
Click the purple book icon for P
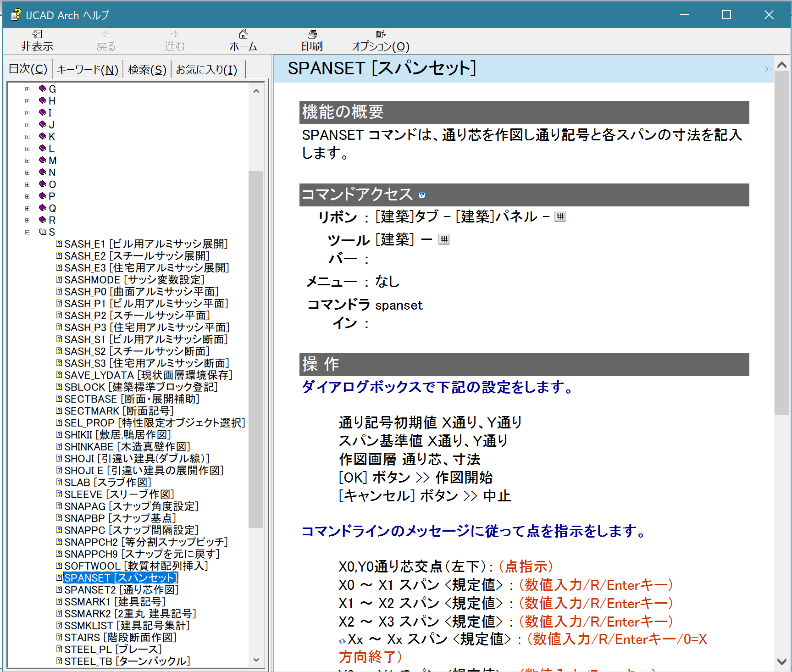[43, 196]
